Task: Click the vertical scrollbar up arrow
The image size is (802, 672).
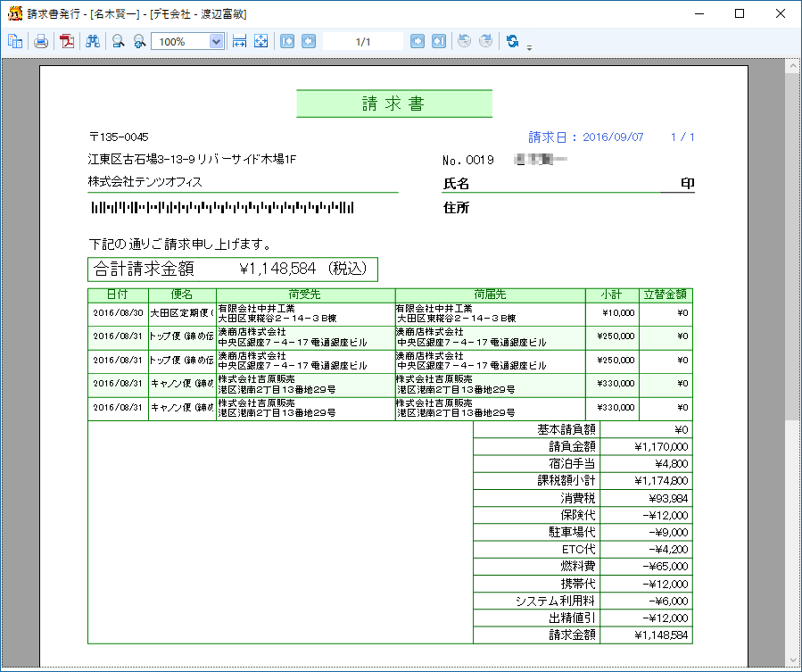Action: 792,67
